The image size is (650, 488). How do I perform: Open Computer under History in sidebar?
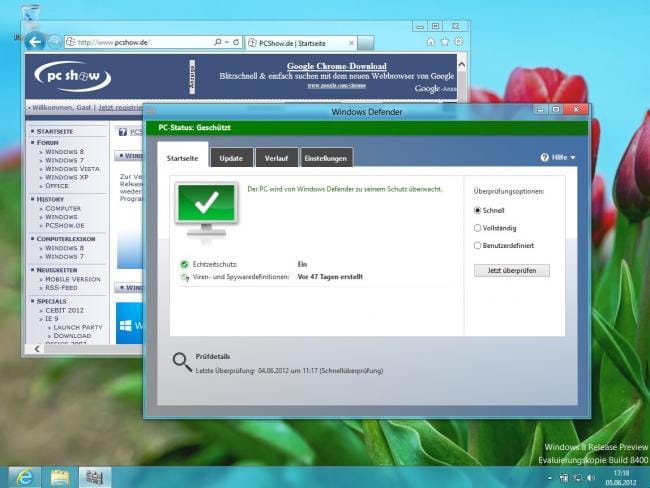[x=63, y=208]
